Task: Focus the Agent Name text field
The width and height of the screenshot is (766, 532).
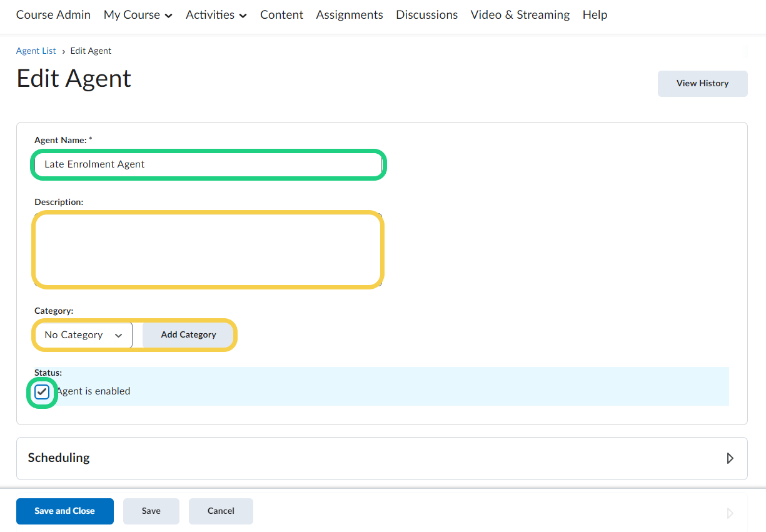Action: click(208, 164)
